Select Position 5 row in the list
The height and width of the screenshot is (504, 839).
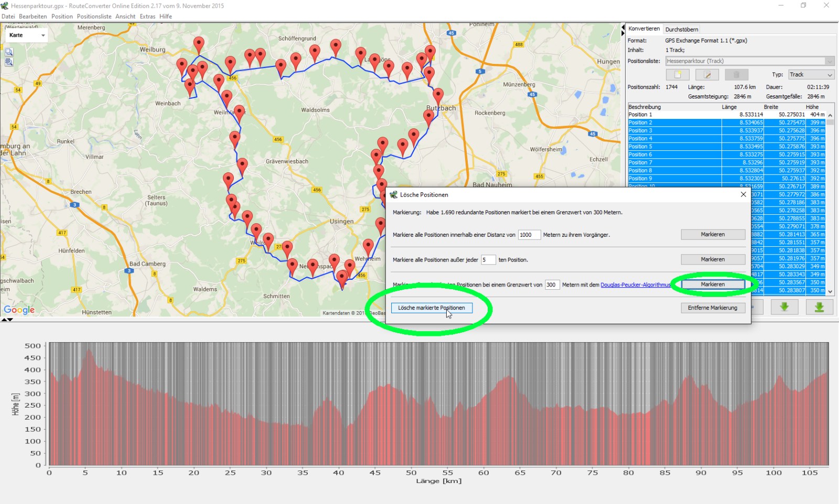[x=727, y=147]
